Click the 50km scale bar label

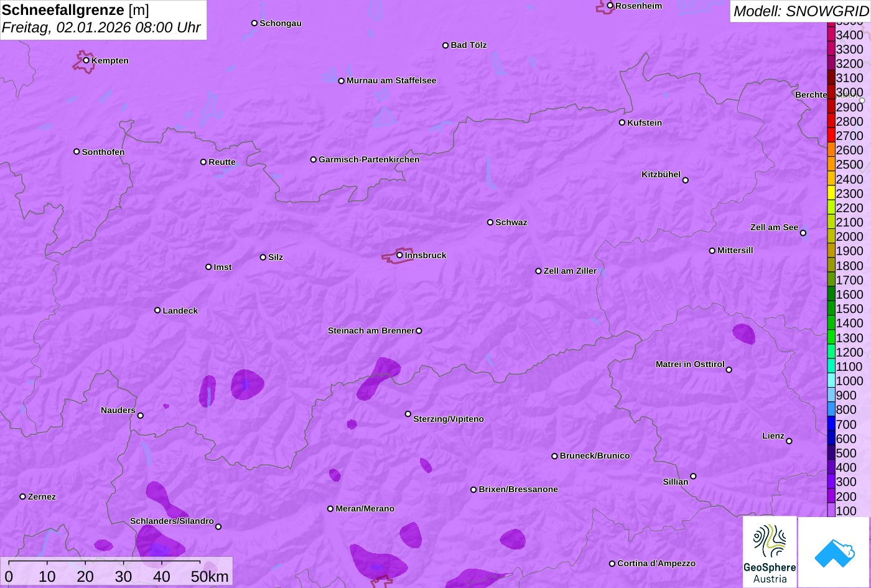coord(210,577)
